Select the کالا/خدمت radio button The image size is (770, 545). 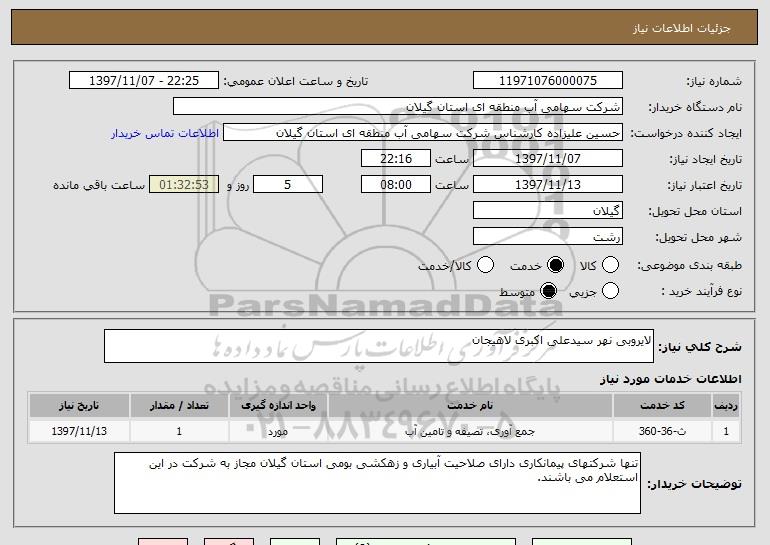[485, 265]
